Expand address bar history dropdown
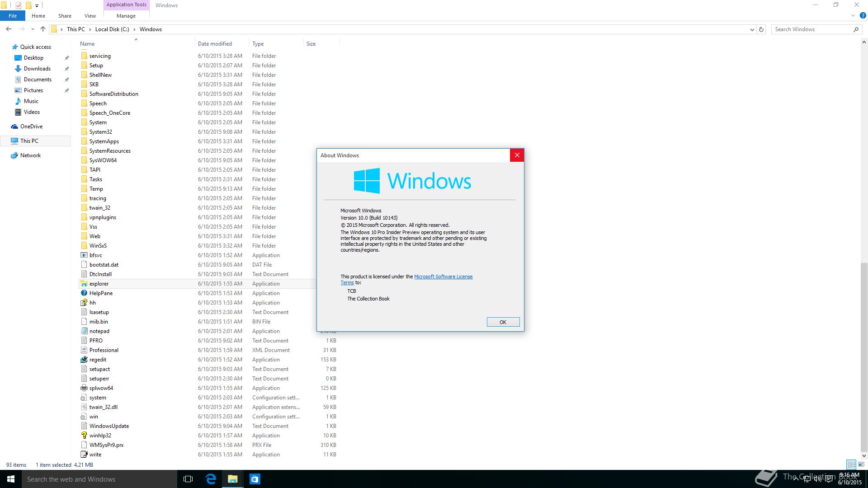Screen dimensions: 868x488 click(752, 29)
